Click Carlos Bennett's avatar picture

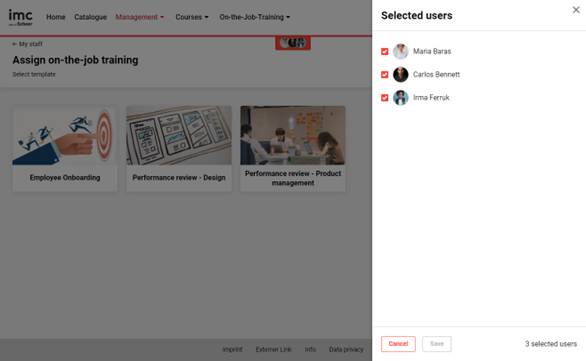[x=400, y=75]
